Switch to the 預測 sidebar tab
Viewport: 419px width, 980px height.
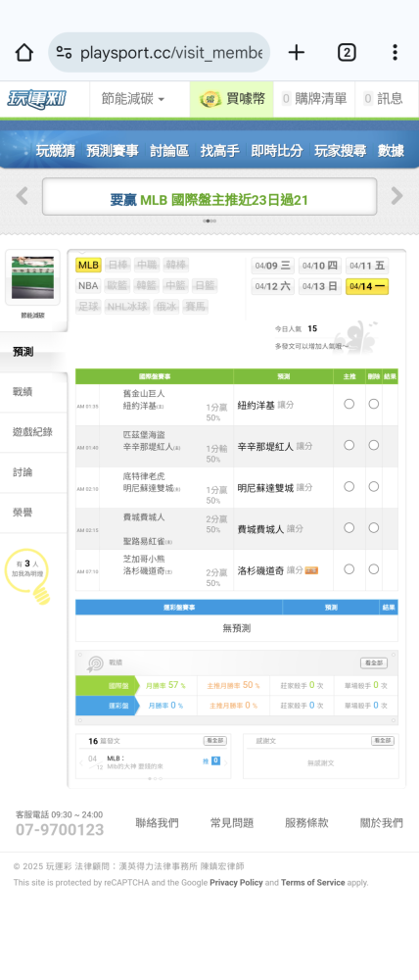tap(32, 352)
